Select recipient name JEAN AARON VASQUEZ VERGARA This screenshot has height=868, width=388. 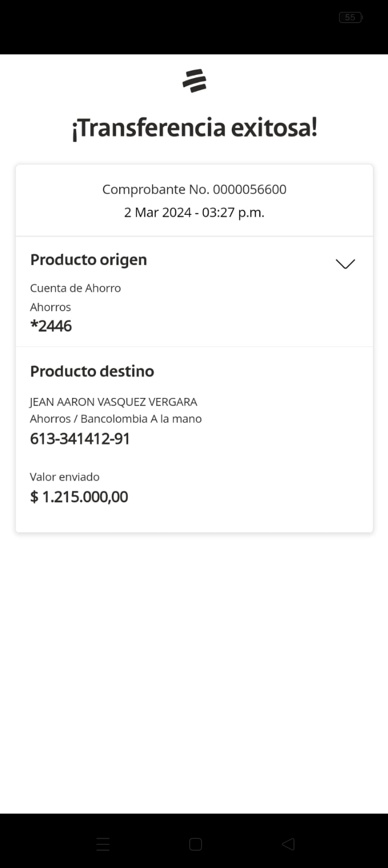[113, 402]
